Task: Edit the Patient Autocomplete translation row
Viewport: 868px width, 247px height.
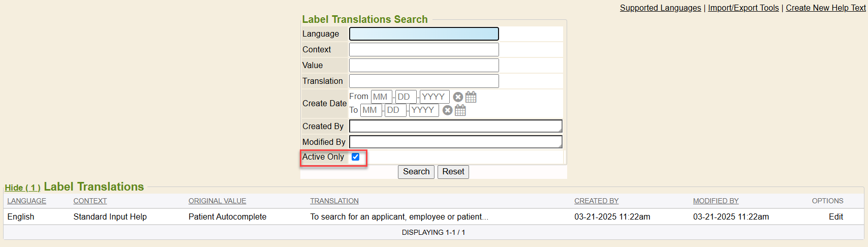Action: [835, 217]
